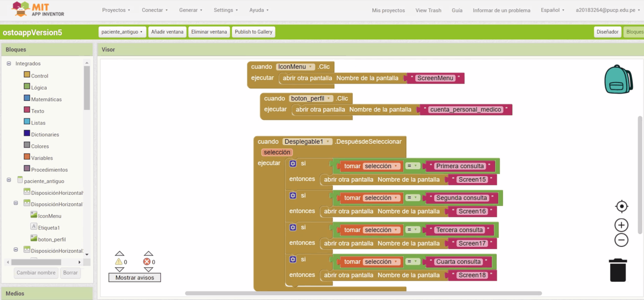Viewport: 644px width, 300px height.
Task: Click the center workspace target icon
Action: 622,206
